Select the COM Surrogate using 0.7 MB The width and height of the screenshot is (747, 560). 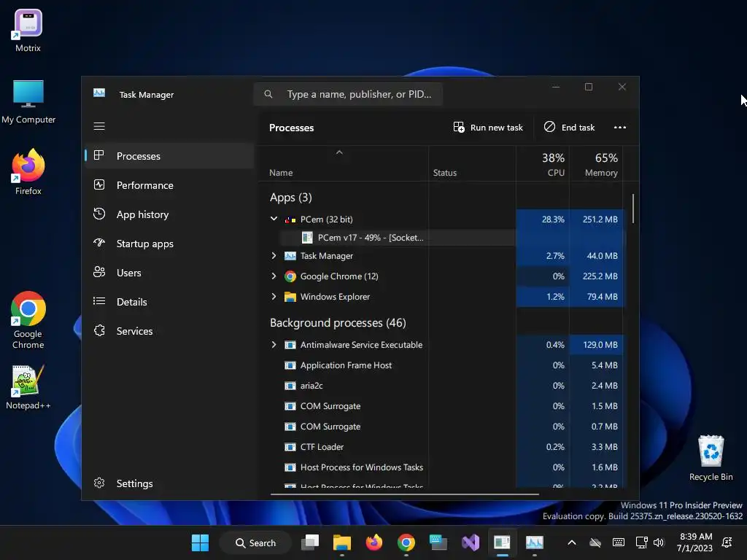pyautogui.click(x=330, y=427)
